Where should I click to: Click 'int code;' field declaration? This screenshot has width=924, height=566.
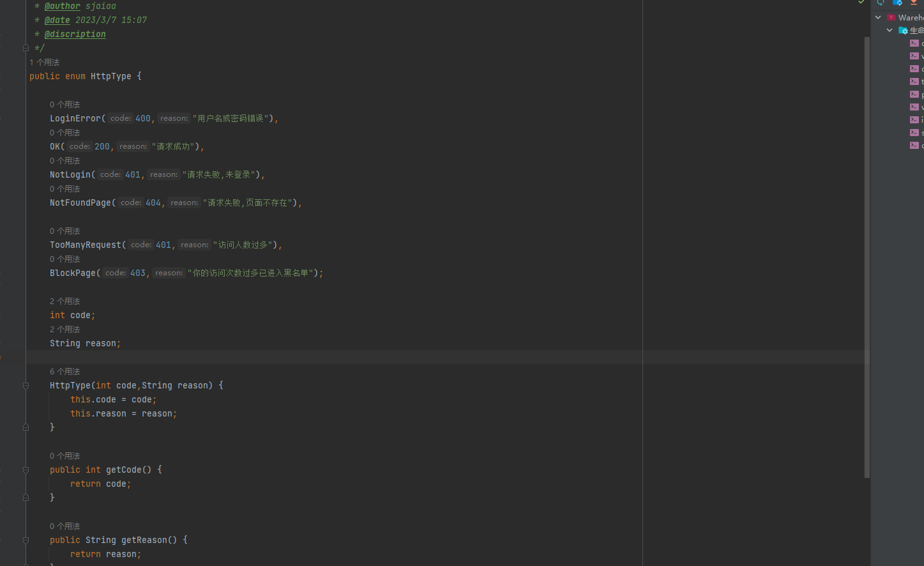(x=73, y=315)
